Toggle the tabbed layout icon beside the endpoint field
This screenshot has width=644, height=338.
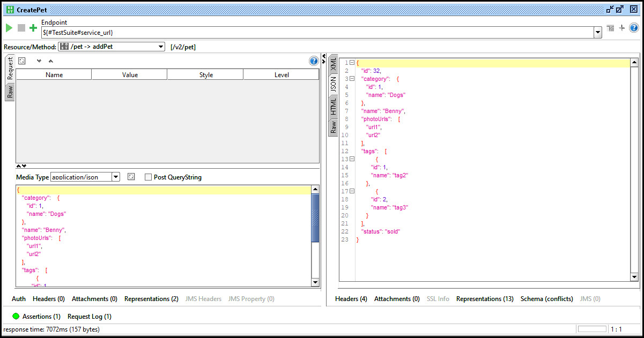[611, 28]
